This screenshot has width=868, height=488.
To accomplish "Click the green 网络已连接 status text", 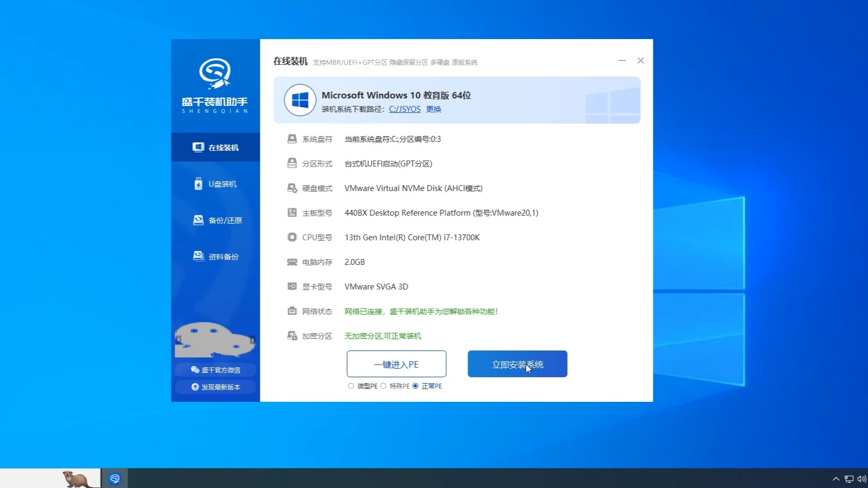I will [421, 311].
